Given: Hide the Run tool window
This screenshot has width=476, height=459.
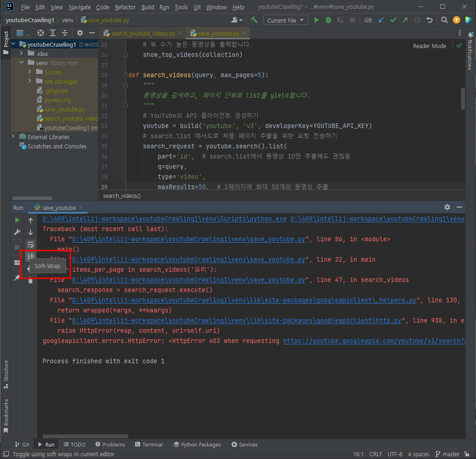Looking at the screenshot, I should (459, 207).
